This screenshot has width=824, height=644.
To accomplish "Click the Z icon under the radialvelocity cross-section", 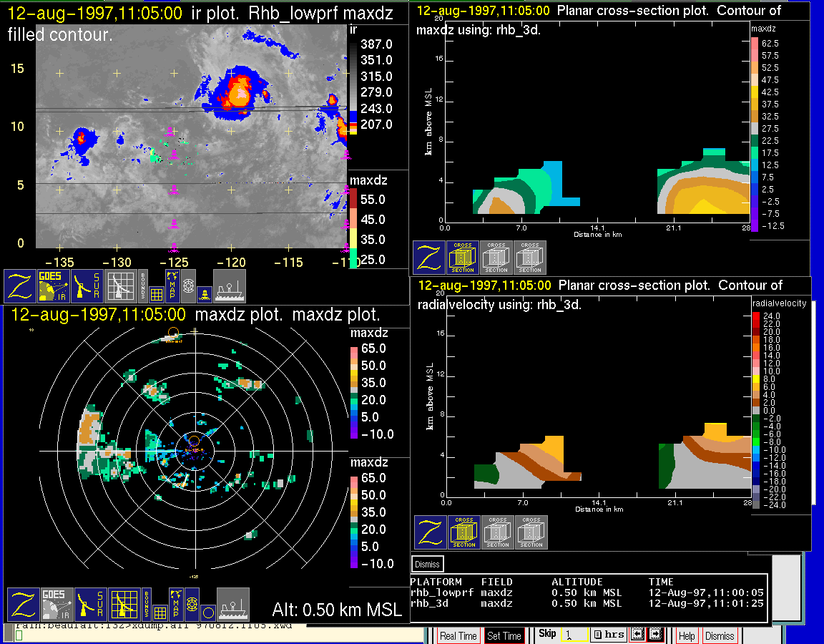I will [x=431, y=532].
